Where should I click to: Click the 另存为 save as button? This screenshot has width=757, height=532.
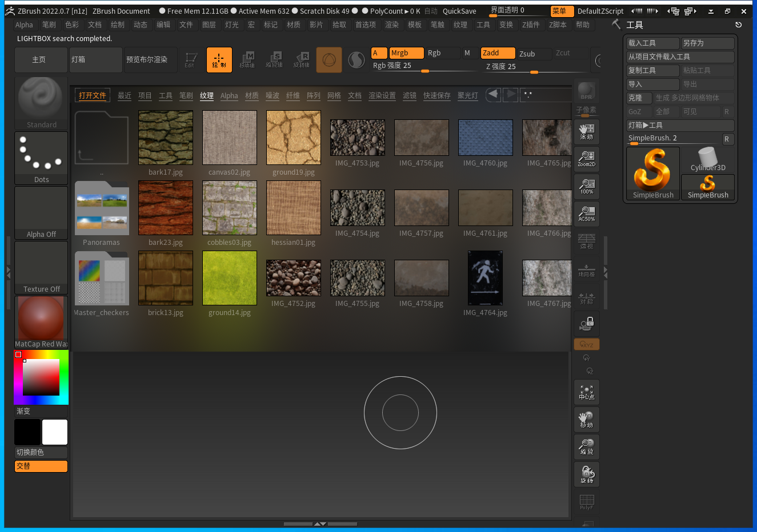(708, 43)
